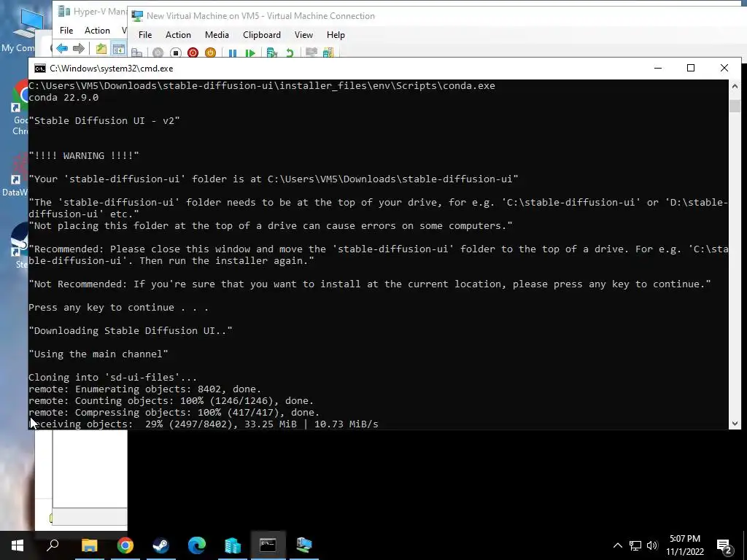Click the "Stable Diffusion UI - v2" text
Image resolution: width=747 pixels, height=560 pixels.
(x=104, y=120)
